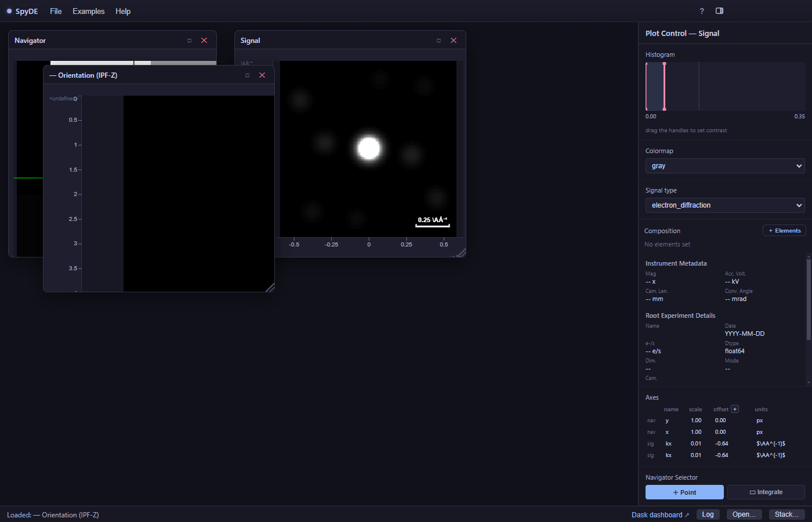Click the name field of the nav x axis

pyautogui.click(x=668, y=432)
